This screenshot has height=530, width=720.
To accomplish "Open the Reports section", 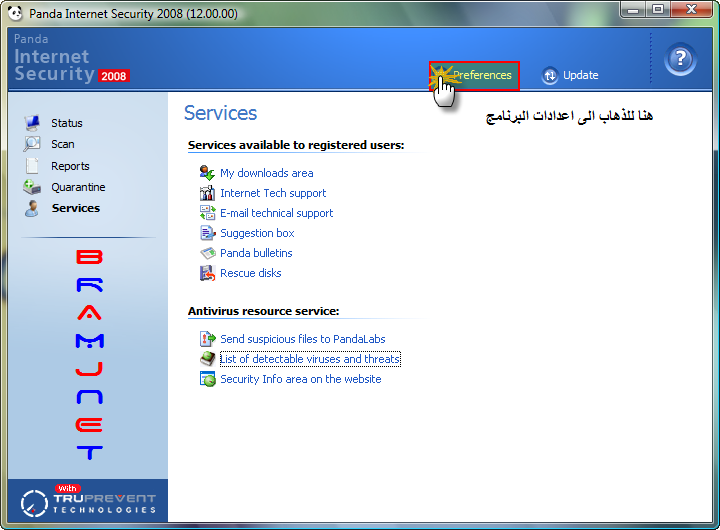I will coord(70,166).
